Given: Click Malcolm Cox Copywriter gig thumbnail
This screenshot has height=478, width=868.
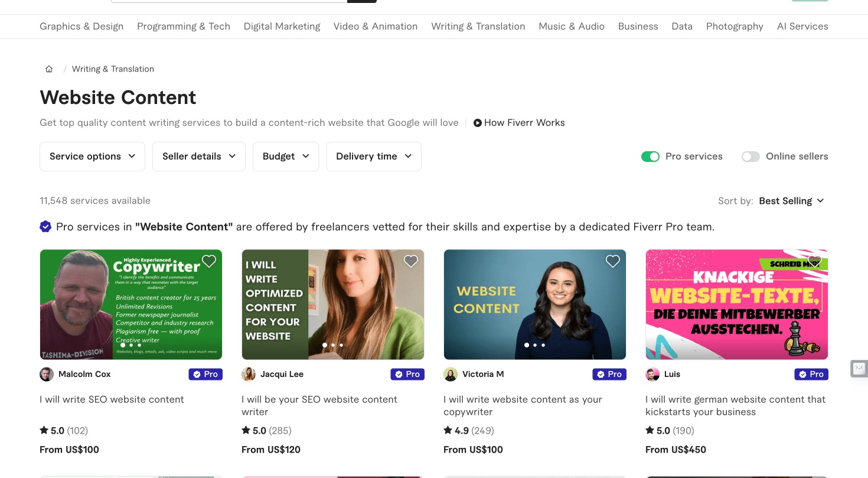Looking at the screenshot, I should tap(131, 304).
